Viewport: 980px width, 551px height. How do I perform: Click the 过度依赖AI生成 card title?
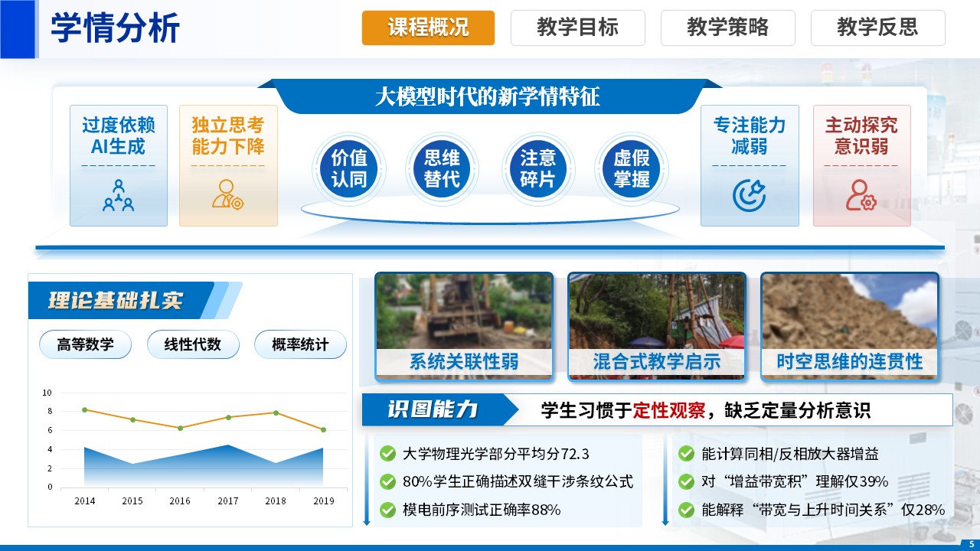click(119, 135)
